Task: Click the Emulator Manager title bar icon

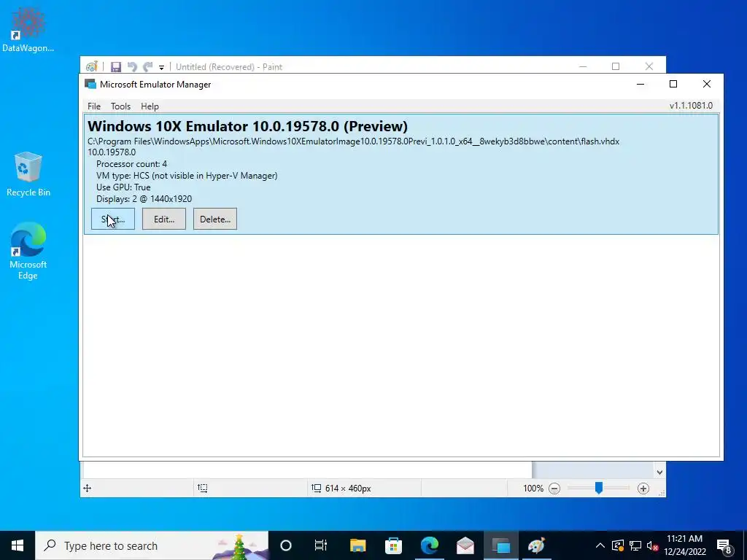Action: [90, 85]
